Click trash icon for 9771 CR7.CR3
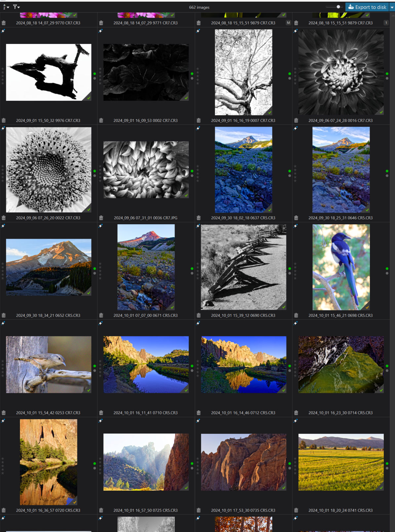The height and width of the screenshot is (532, 395). (x=101, y=23)
